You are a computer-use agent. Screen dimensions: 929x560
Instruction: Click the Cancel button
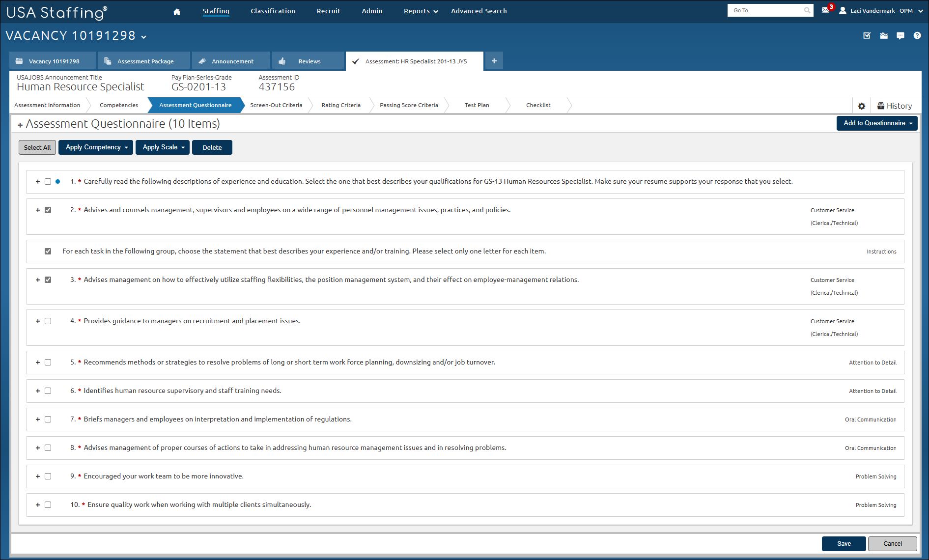(893, 544)
